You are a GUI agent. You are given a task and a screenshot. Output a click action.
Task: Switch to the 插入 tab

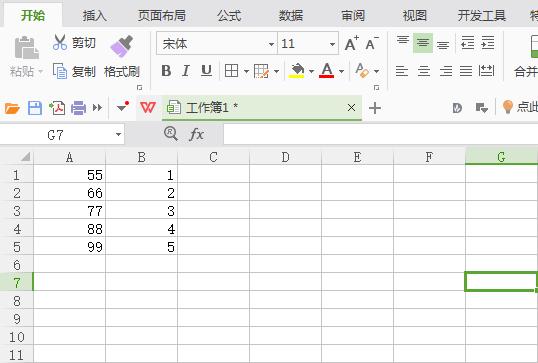pyautogui.click(x=94, y=15)
